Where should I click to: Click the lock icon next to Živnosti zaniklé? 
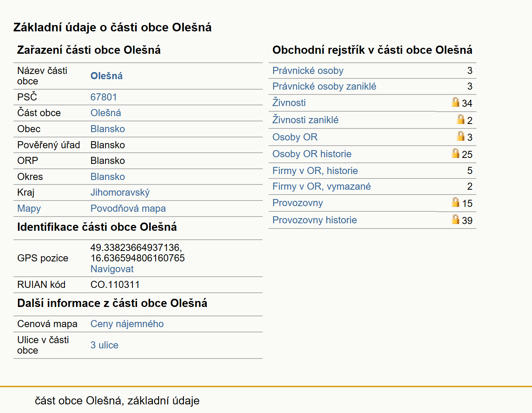(x=461, y=119)
